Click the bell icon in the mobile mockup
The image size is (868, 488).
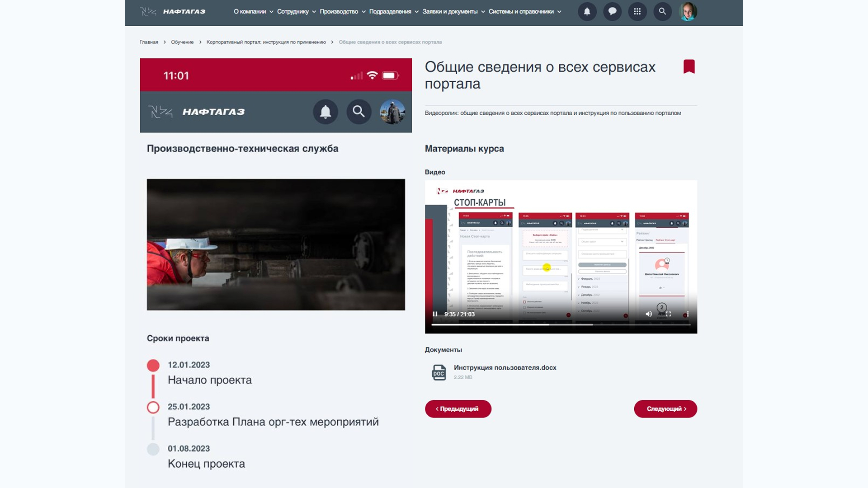coord(325,112)
